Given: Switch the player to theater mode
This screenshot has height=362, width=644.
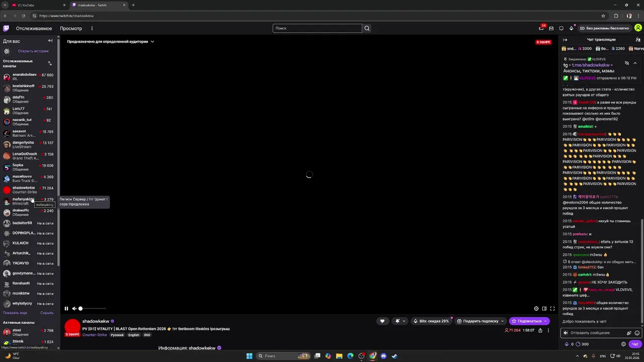Looking at the screenshot, I should tap(544, 309).
